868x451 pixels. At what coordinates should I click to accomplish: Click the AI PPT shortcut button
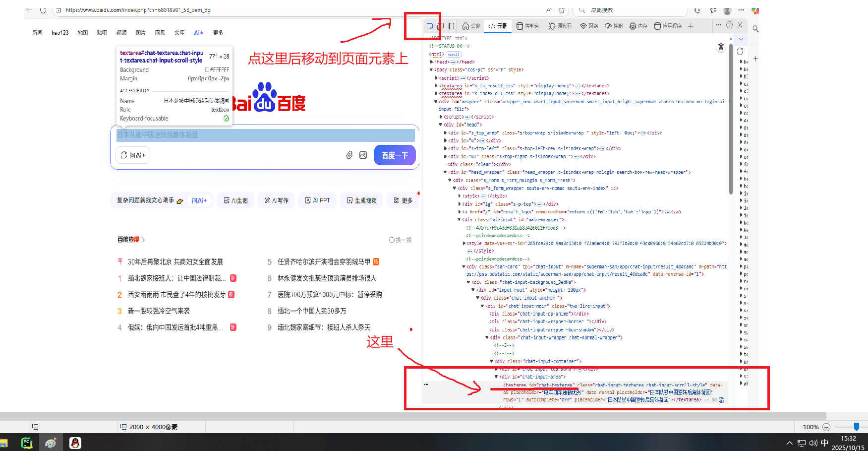click(x=317, y=200)
